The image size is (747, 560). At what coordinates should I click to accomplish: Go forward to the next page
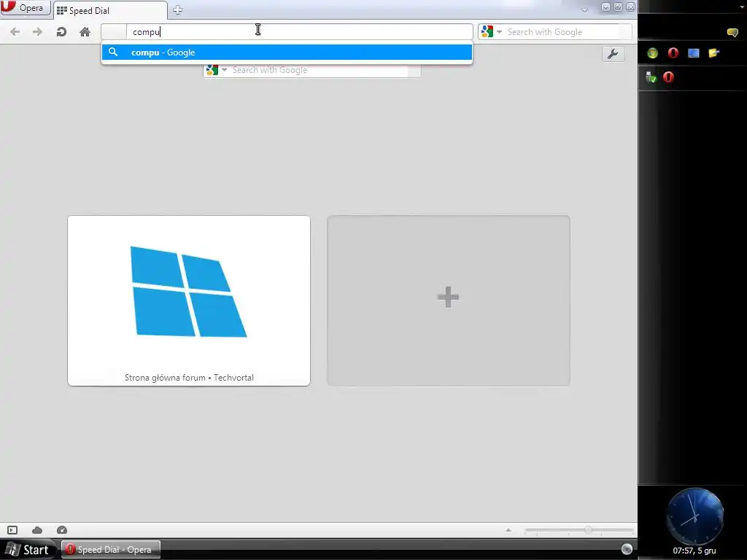37,32
